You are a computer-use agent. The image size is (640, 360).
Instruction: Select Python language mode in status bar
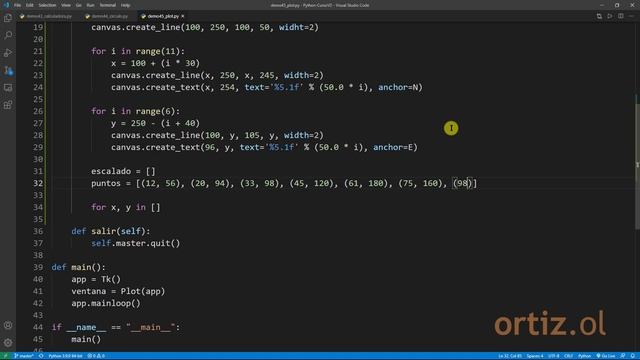(584, 356)
